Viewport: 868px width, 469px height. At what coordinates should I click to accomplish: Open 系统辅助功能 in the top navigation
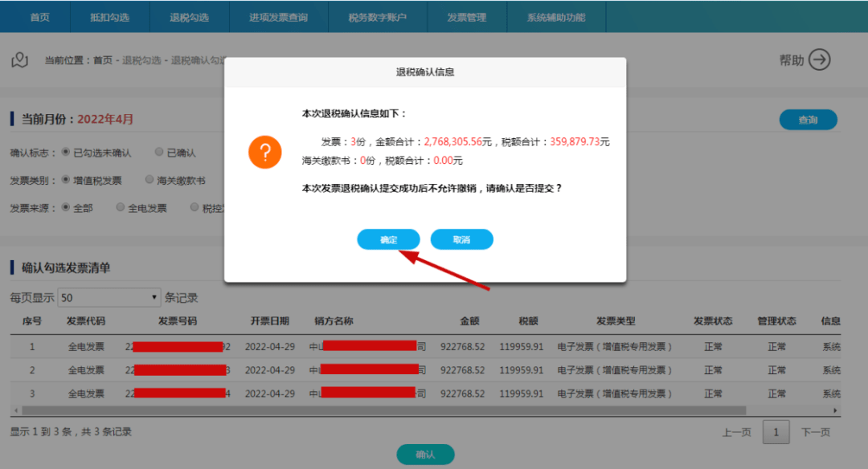pos(556,16)
